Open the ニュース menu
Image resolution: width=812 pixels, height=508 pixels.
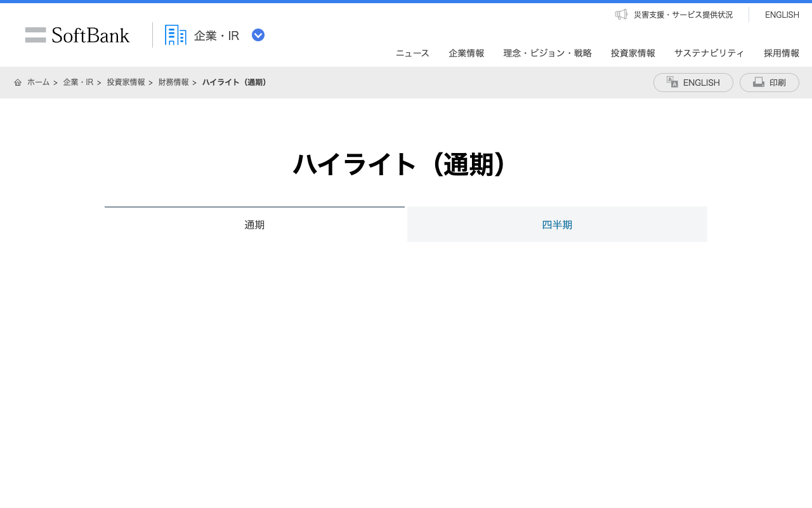tap(412, 53)
